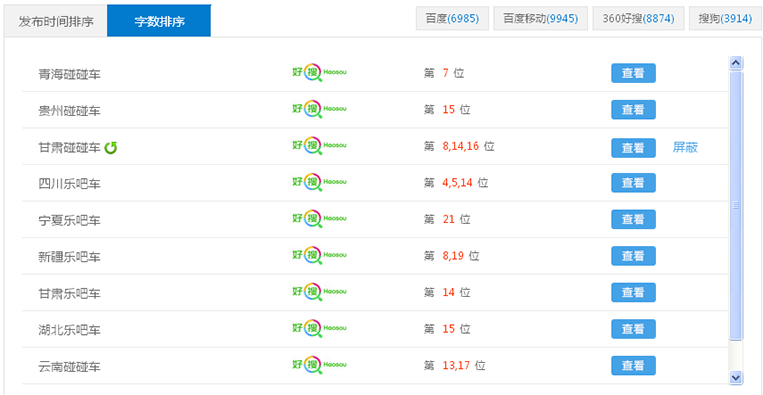
Task: Open the 360好搜(8874) results tab
Action: click(638, 19)
